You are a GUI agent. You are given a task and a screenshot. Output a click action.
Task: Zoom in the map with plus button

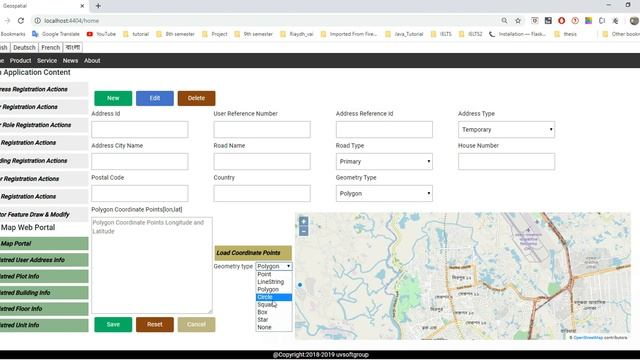pyautogui.click(x=303, y=222)
